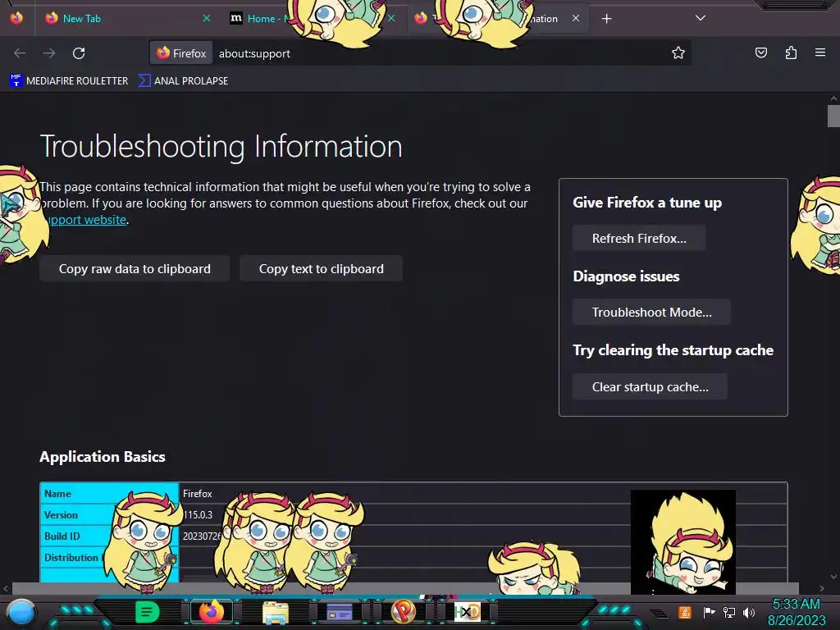The image size is (840, 630).
Task: Click the horizontal scrollbar thumb
Action: [x=405, y=588]
